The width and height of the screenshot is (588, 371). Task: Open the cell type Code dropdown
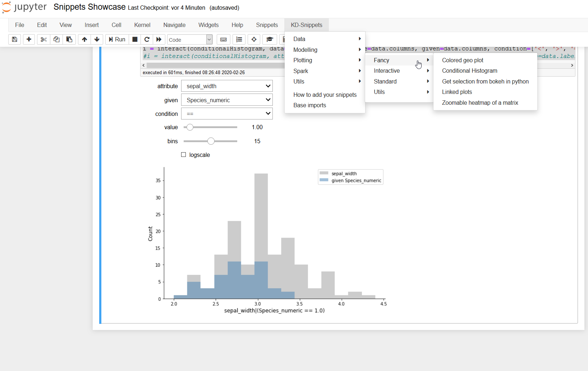click(190, 40)
